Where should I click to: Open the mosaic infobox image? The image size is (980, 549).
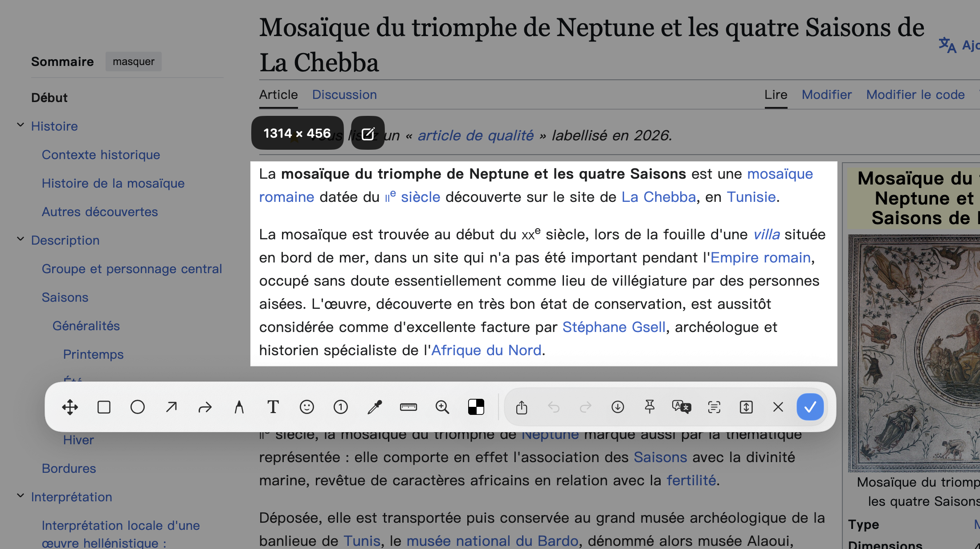tap(914, 353)
